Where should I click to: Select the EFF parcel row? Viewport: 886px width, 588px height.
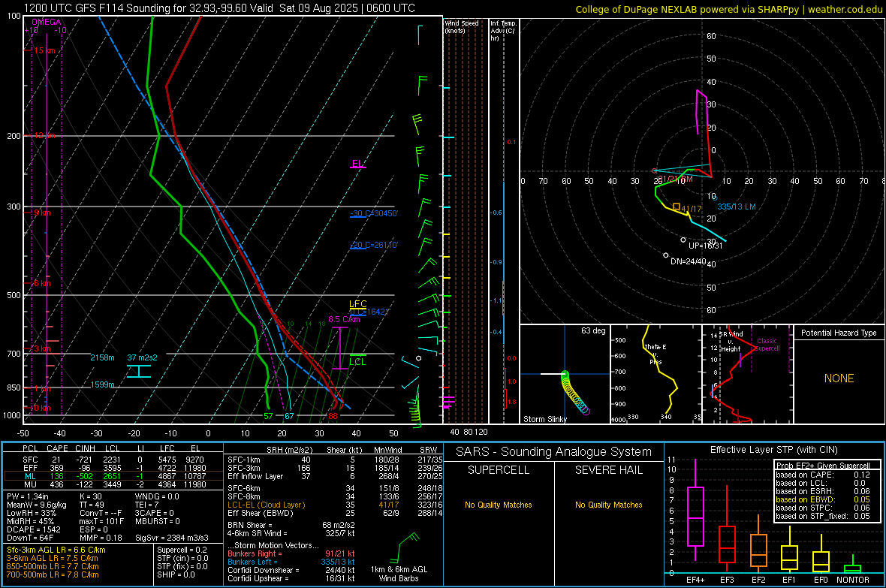(x=113, y=468)
